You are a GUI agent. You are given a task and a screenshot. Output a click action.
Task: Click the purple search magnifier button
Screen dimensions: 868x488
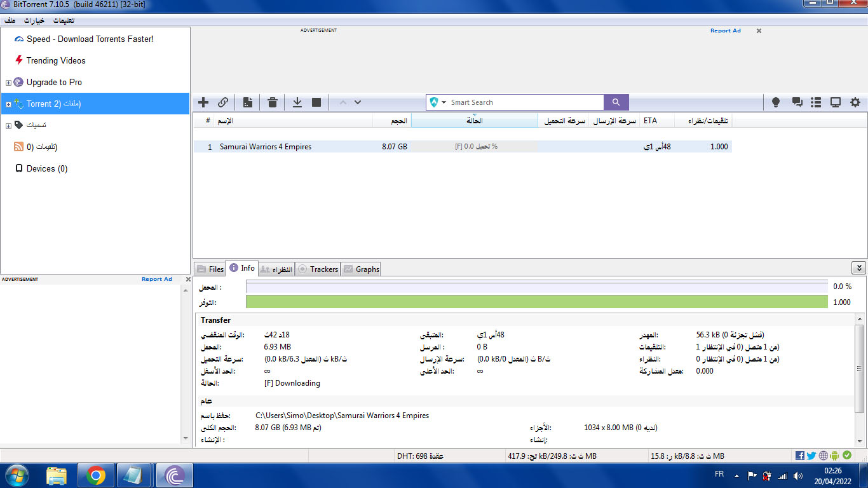pos(616,102)
